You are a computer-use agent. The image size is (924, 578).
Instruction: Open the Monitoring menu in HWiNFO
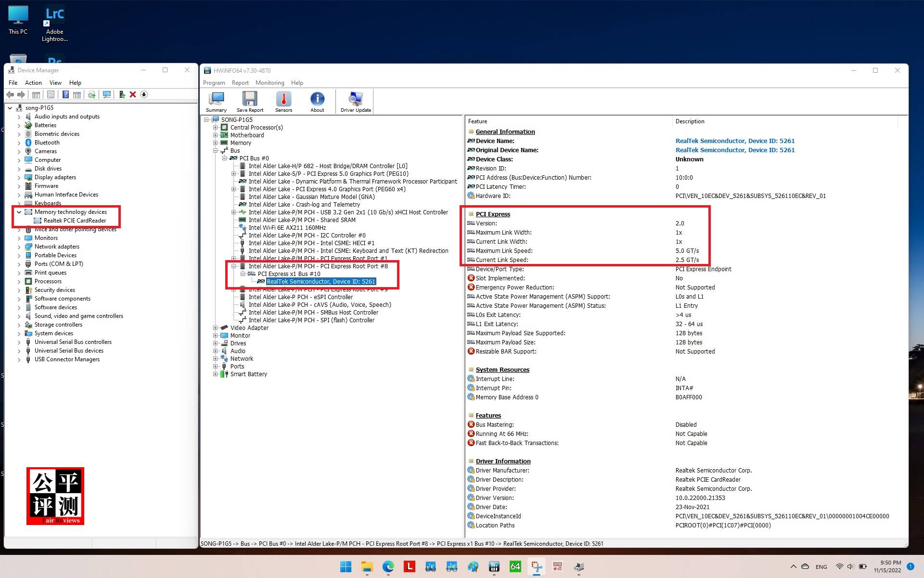tap(269, 83)
